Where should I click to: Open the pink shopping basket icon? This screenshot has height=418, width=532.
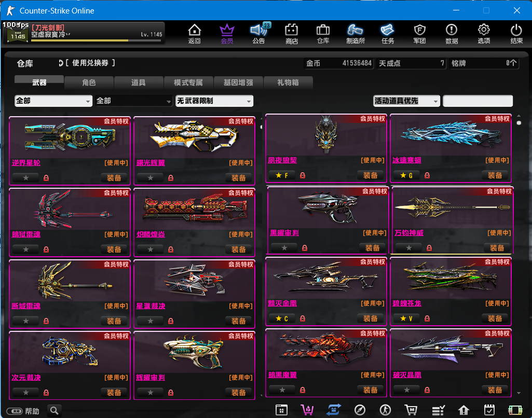coord(307,410)
